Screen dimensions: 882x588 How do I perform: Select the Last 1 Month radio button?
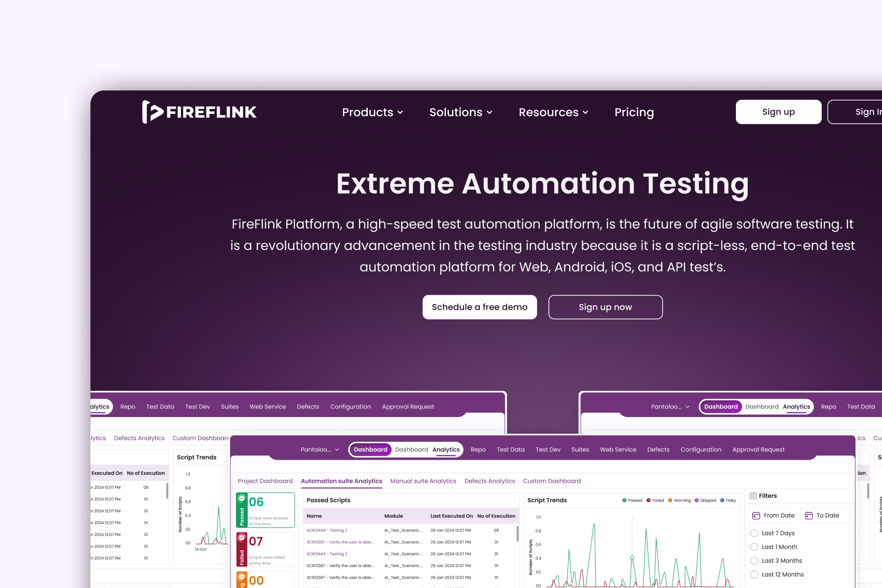(x=754, y=547)
